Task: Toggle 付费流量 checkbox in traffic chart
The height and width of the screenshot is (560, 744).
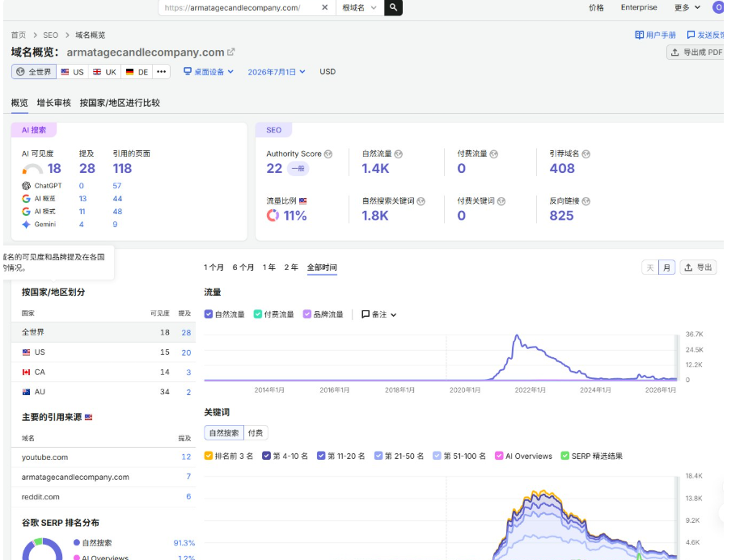Action: [258, 314]
